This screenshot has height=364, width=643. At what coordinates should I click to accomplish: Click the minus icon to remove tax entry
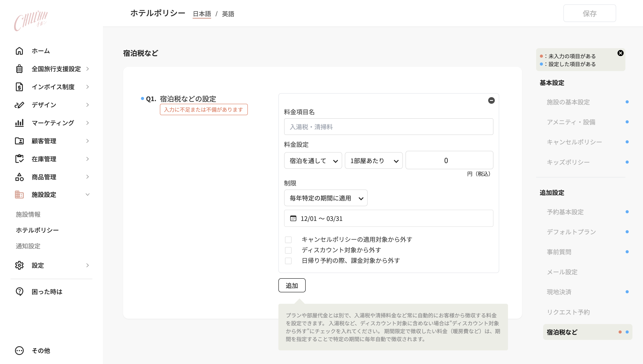point(491,100)
